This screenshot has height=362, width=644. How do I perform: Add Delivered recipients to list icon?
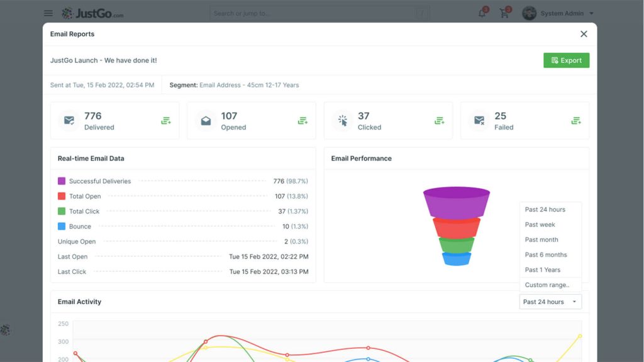pyautogui.click(x=166, y=120)
